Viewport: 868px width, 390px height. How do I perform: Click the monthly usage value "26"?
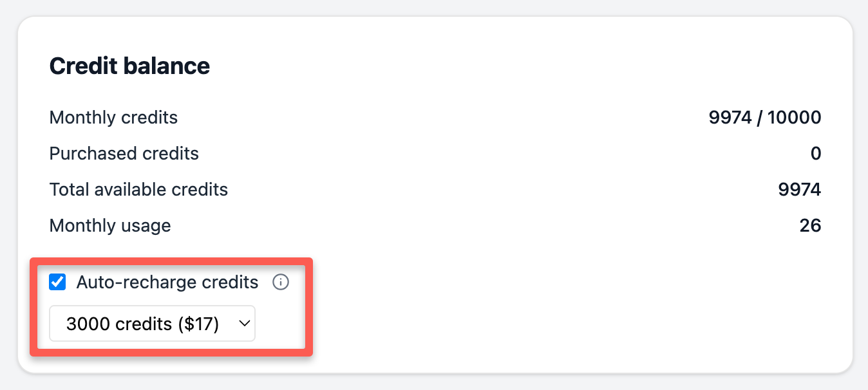coord(810,226)
